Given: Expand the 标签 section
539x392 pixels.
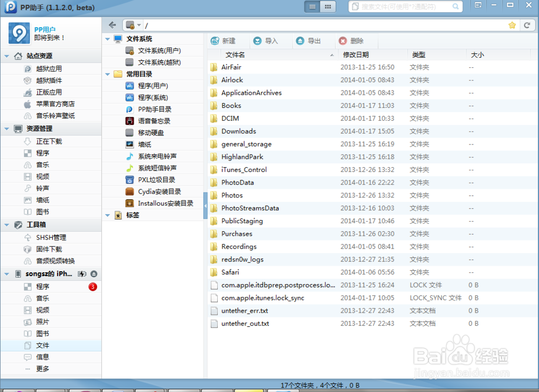Looking at the screenshot, I should point(107,215).
